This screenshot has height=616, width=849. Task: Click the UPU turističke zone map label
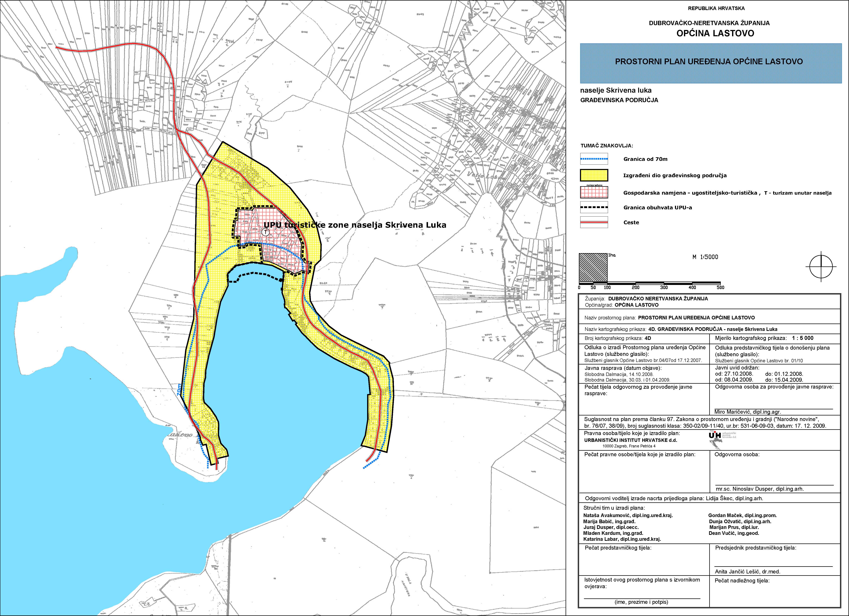[x=355, y=225]
